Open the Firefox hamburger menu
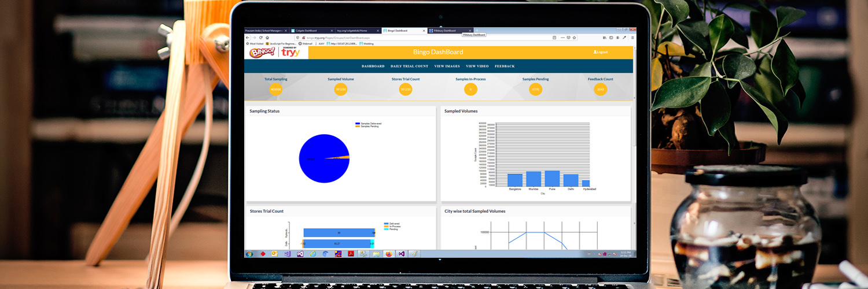 (632, 38)
